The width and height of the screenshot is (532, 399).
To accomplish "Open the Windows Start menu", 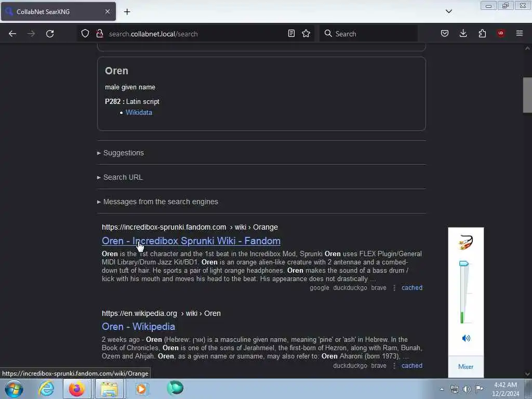I will (14, 389).
